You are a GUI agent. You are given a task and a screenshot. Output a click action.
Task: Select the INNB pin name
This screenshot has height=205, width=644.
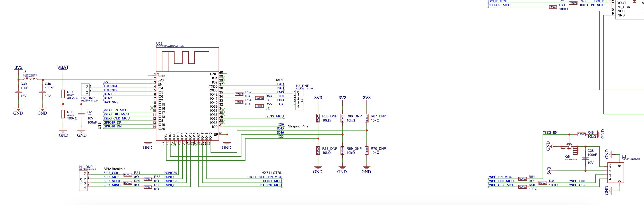621,15
